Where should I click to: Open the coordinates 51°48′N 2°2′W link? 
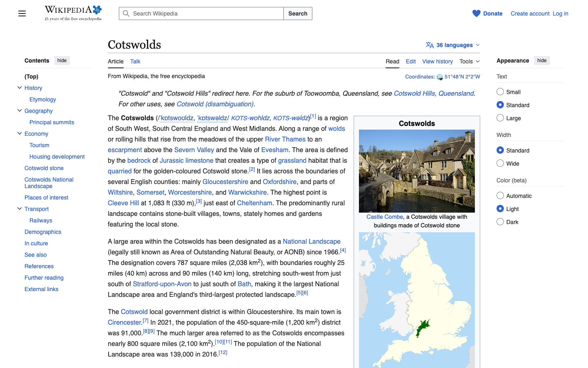(462, 77)
